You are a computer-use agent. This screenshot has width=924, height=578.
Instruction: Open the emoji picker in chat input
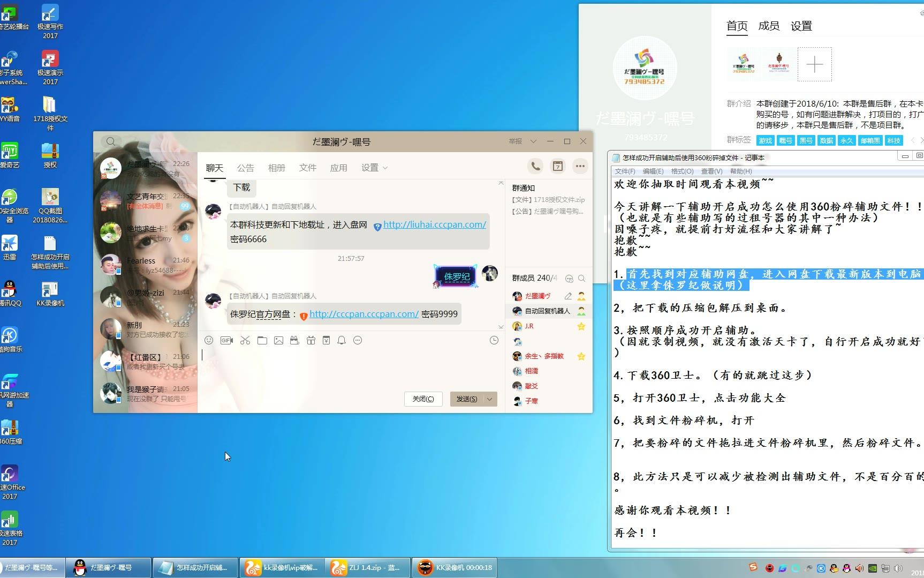click(x=209, y=340)
